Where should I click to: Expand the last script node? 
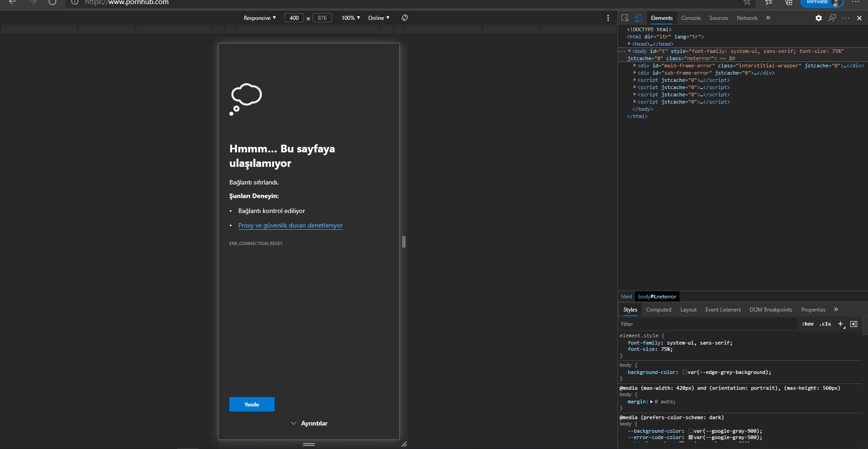[635, 102]
